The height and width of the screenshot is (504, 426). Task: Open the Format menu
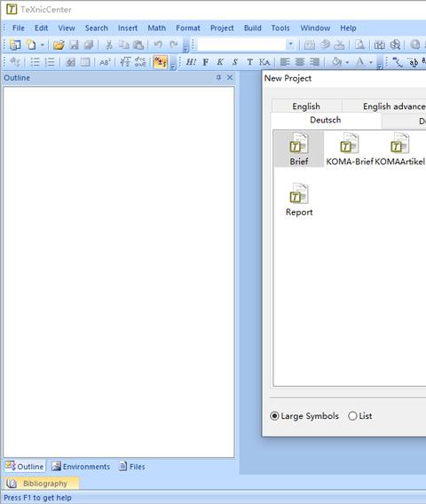click(188, 28)
